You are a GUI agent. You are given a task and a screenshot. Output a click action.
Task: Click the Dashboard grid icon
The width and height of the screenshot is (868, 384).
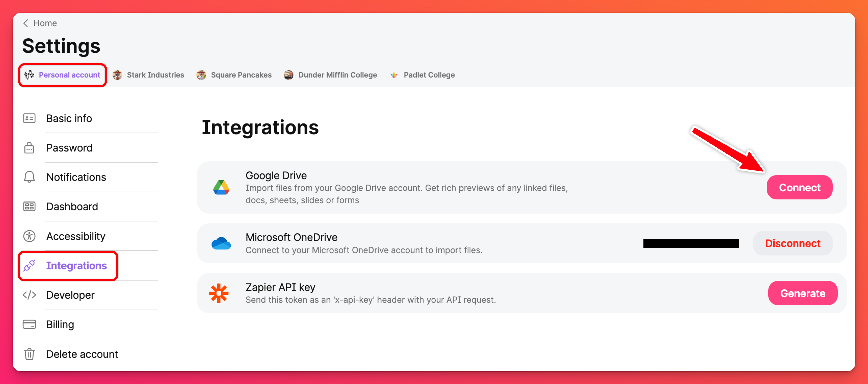[x=29, y=206]
